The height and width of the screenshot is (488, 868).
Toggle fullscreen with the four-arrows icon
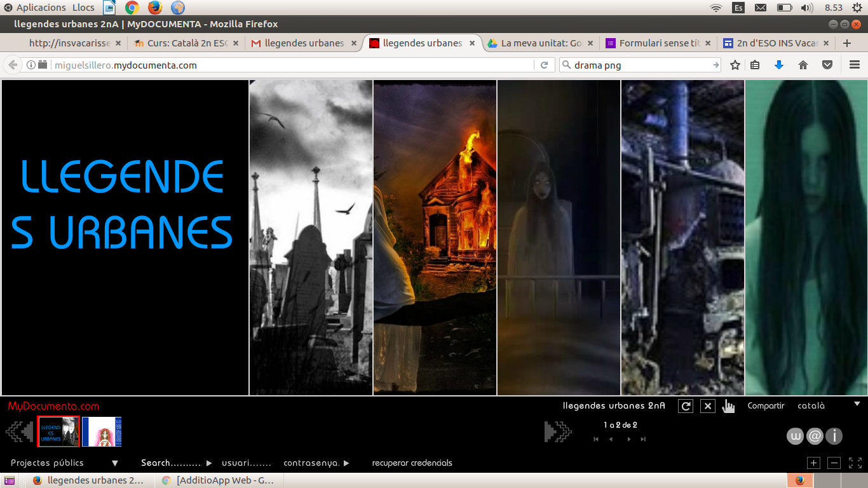(x=855, y=463)
